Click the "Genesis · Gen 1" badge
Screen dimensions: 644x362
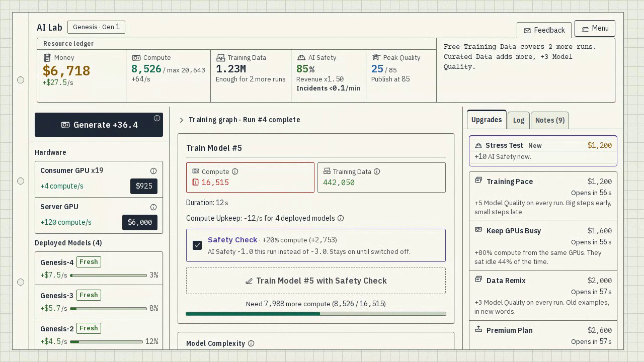click(x=96, y=27)
